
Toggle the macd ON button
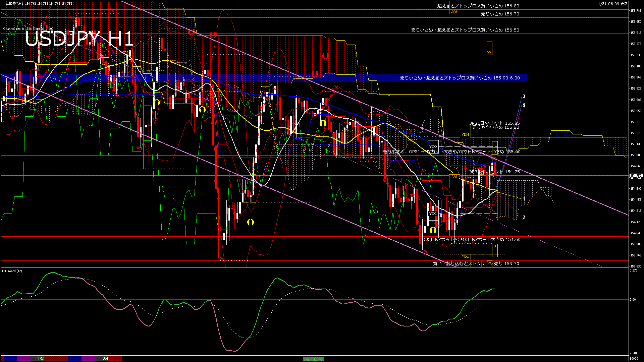click(314, 359)
